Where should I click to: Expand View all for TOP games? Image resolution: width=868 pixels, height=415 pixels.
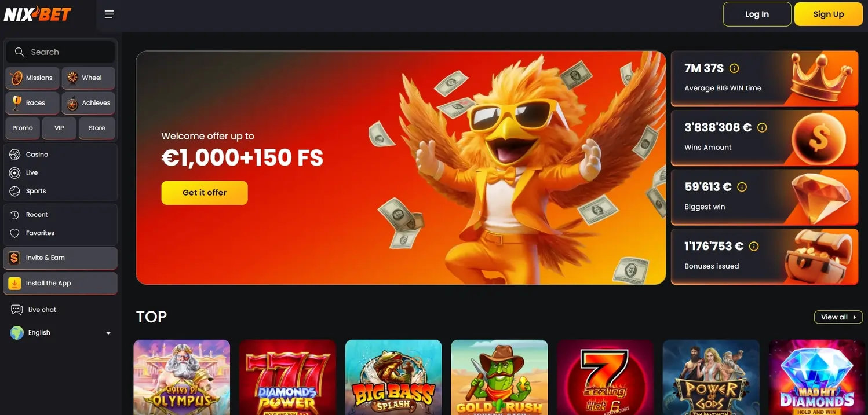[x=838, y=317]
